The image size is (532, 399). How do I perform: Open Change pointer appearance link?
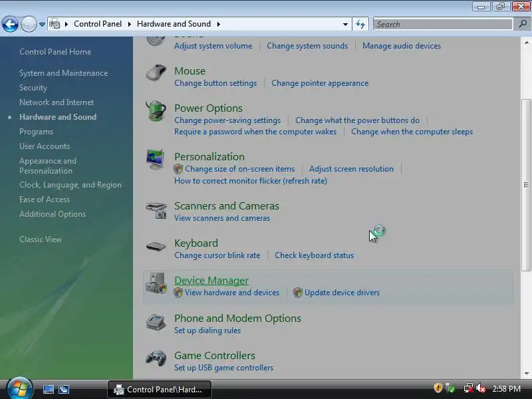(x=320, y=83)
